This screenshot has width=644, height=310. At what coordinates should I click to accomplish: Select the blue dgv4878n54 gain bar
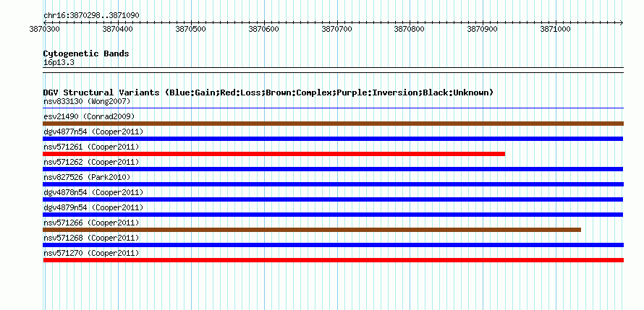[333, 199]
